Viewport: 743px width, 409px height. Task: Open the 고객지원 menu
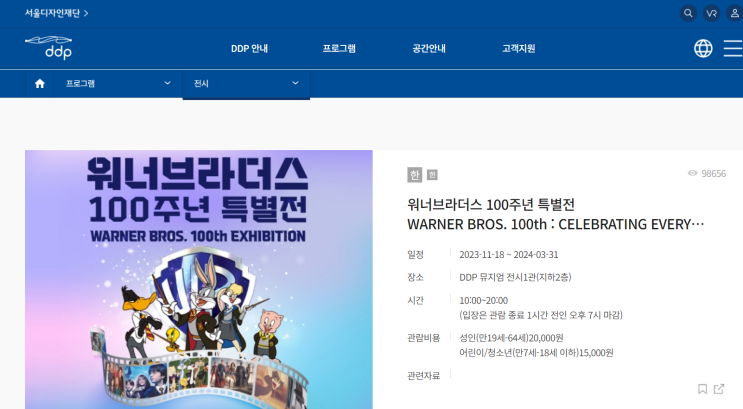pyautogui.click(x=519, y=48)
